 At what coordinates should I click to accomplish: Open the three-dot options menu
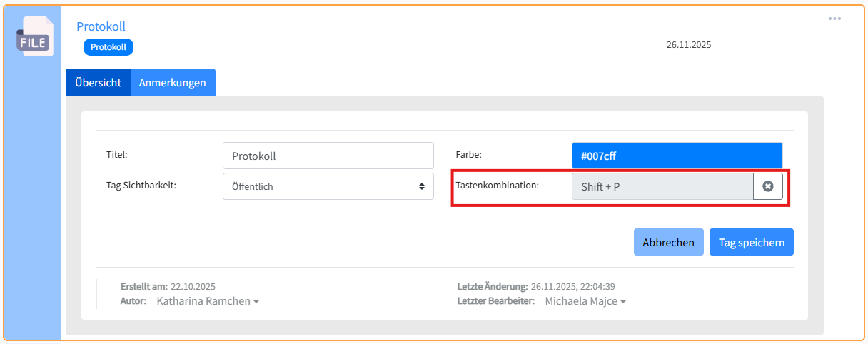click(834, 19)
